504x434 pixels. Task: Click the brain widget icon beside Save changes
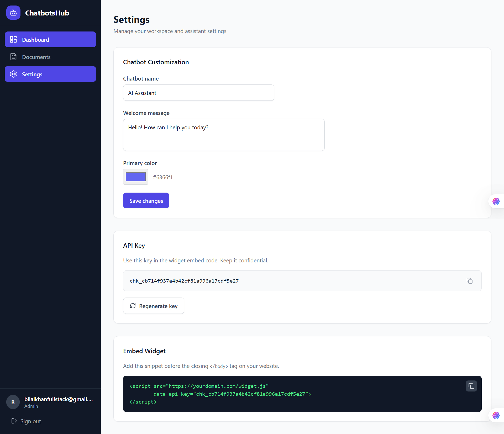(x=496, y=201)
